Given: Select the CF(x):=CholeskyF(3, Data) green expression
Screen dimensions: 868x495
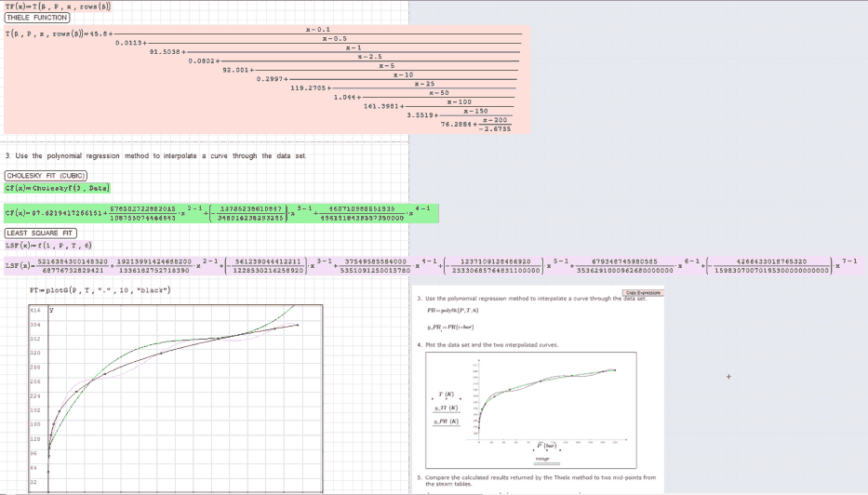Looking at the screenshot, I should click(58, 187).
